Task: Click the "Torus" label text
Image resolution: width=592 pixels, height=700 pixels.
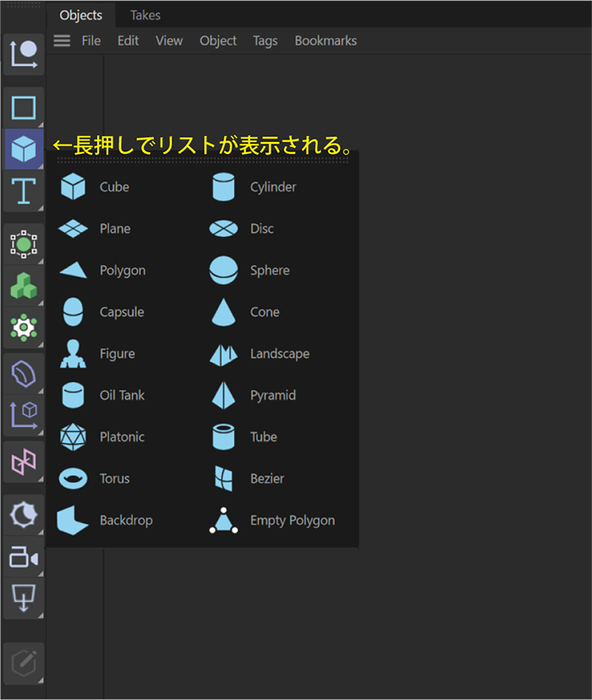Action: [115, 479]
